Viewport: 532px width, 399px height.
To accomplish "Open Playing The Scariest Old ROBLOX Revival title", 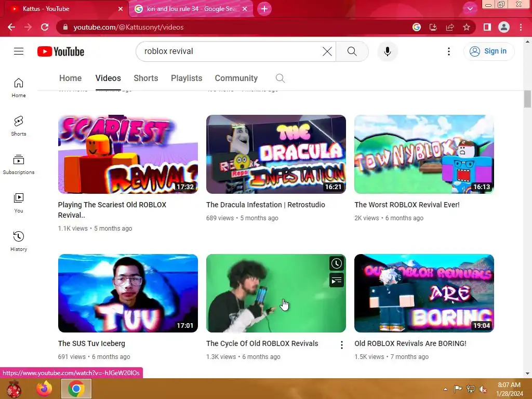I will coord(112,210).
